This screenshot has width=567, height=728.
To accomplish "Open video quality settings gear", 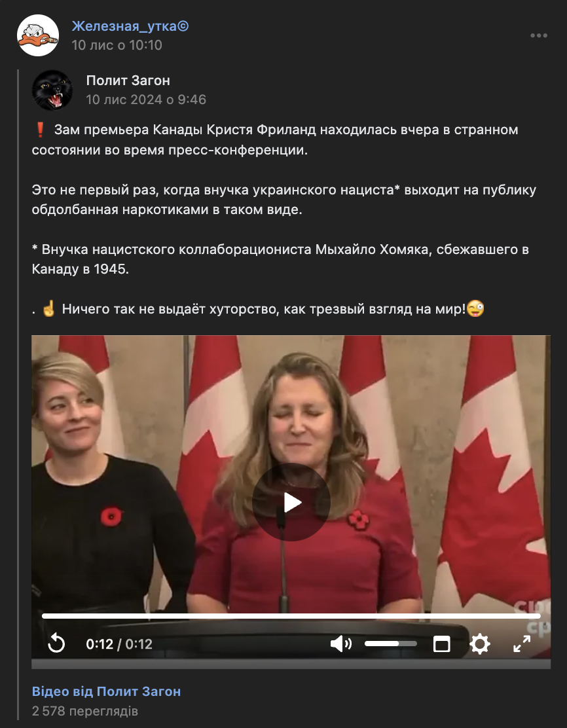I will click(x=480, y=644).
